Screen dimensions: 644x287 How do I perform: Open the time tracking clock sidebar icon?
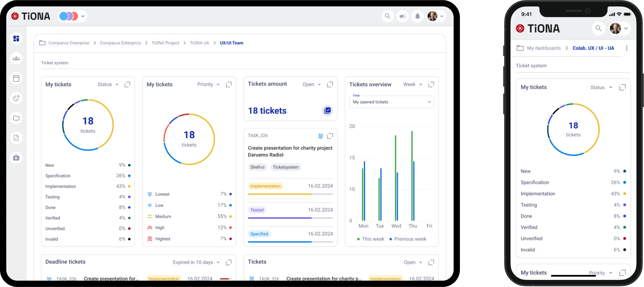click(x=16, y=98)
